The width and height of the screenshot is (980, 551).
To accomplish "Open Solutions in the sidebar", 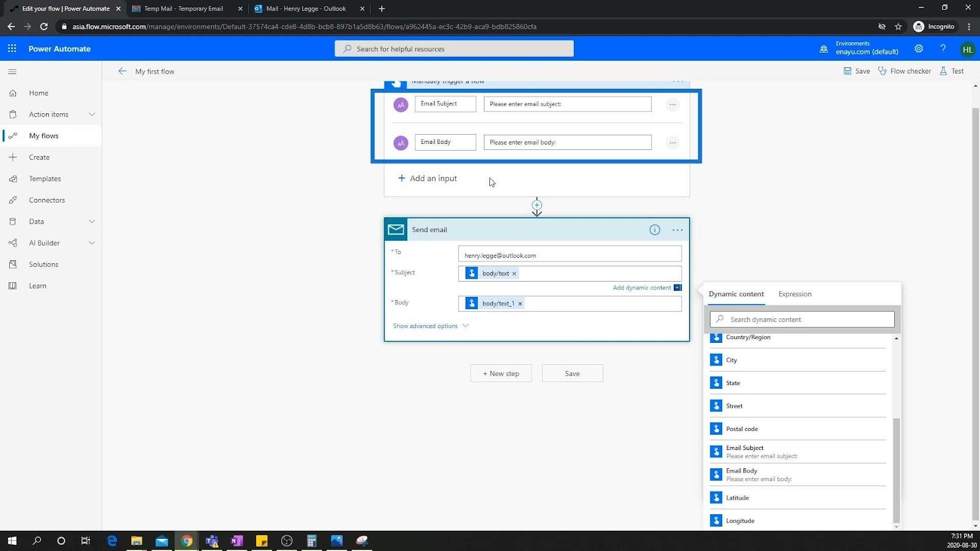I will coord(51,264).
